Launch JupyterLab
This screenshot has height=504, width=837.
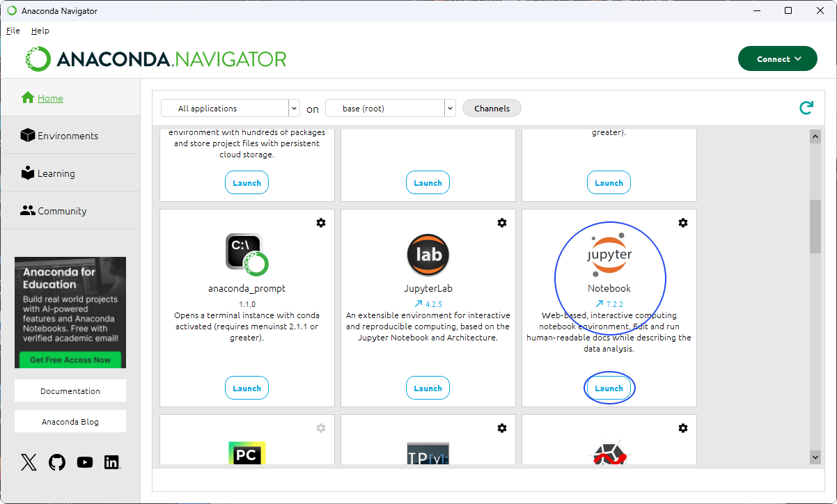click(428, 388)
